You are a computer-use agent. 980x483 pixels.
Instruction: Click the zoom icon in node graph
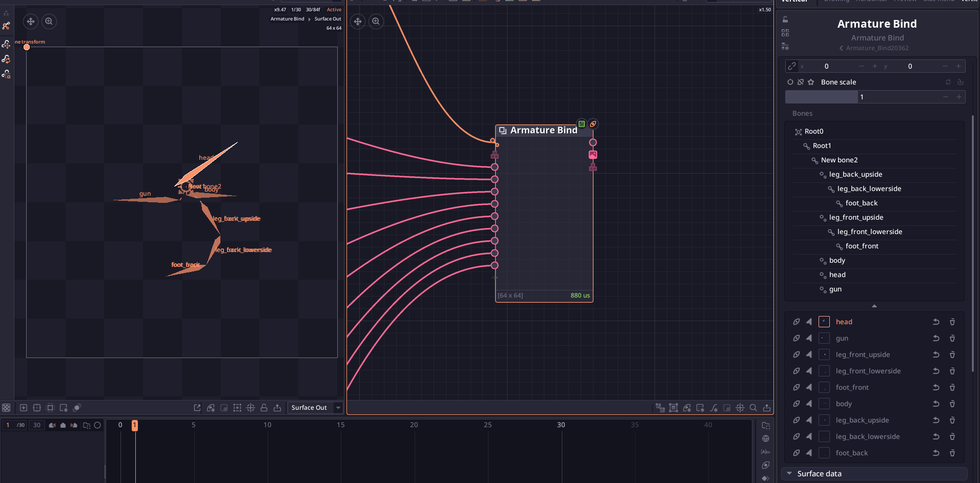pos(376,22)
